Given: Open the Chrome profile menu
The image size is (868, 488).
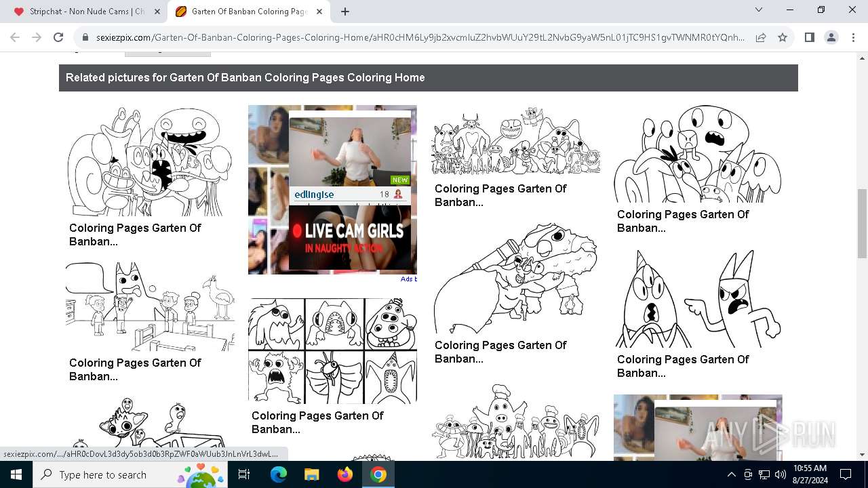Looking at the screenshot, I should click(831, 38).
